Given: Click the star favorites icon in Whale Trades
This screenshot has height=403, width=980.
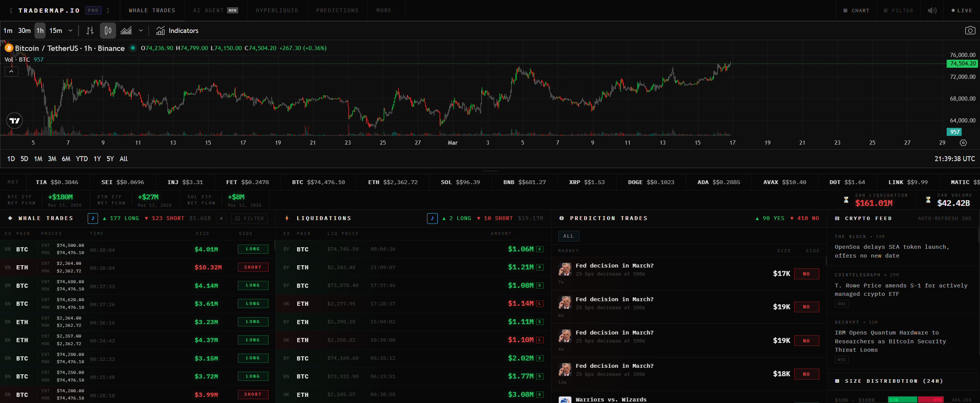Looking at the screenshot, I should (x=221, y=219).
